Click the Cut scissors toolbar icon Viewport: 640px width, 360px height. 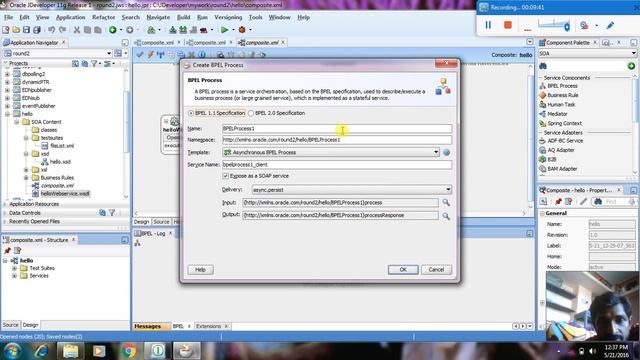pos(77,30)
